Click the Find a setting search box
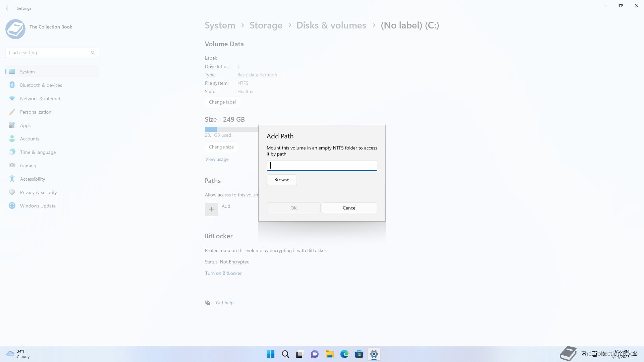Image resolution: width=644 pixels, height=362 pixels. 49,53
